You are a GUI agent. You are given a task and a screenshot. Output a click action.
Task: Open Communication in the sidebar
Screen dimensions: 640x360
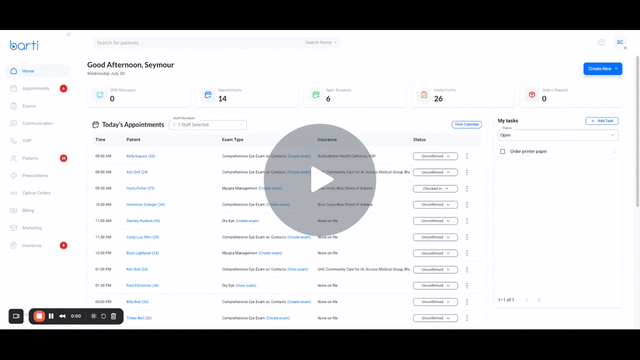click(x=37, y=123)
